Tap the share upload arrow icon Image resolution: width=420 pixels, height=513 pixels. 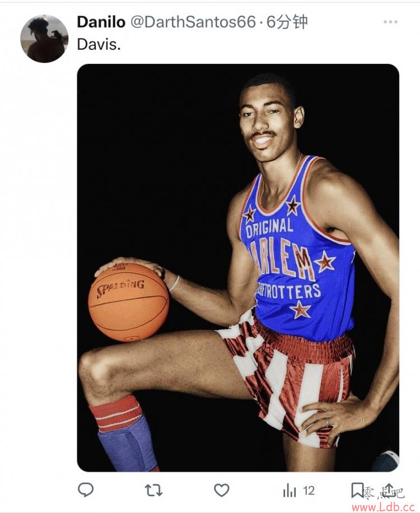(x=389, y=490)
